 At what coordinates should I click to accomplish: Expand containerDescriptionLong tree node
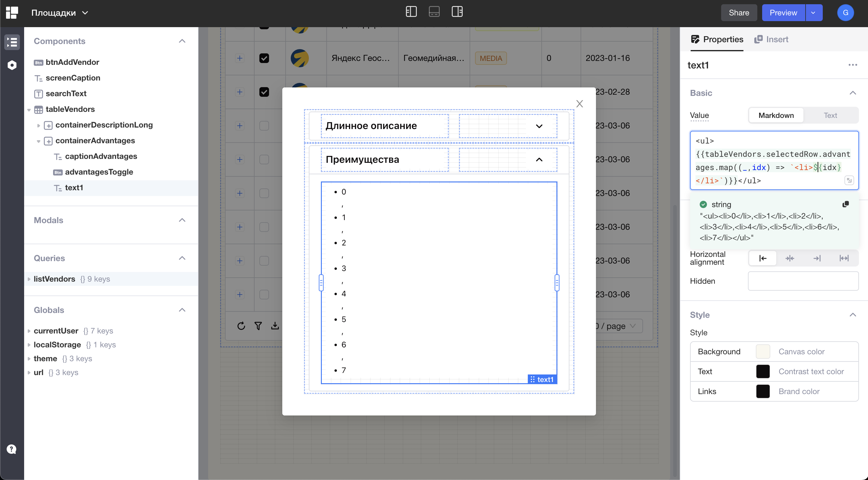(x=38, y=125)
